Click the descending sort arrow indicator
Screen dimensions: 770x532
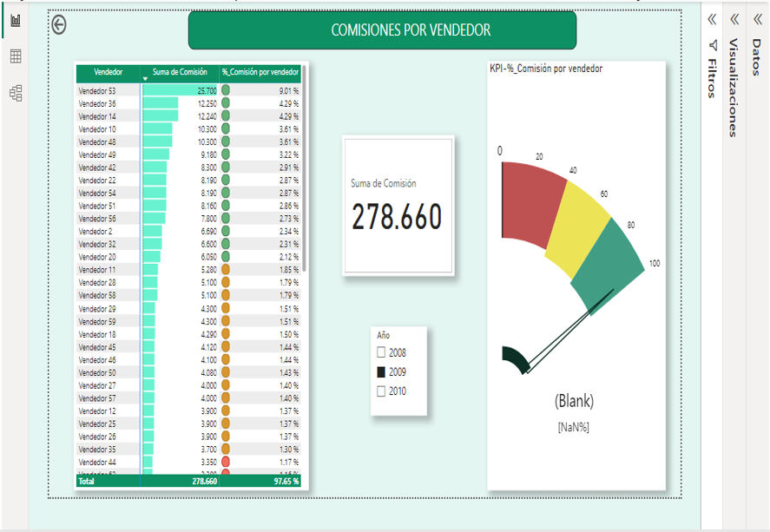145,79
